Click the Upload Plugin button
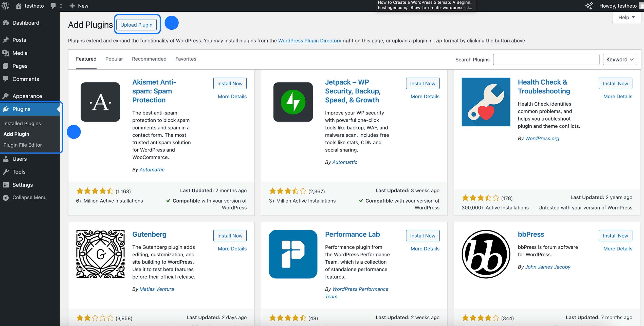 click(x=137, y=25)
